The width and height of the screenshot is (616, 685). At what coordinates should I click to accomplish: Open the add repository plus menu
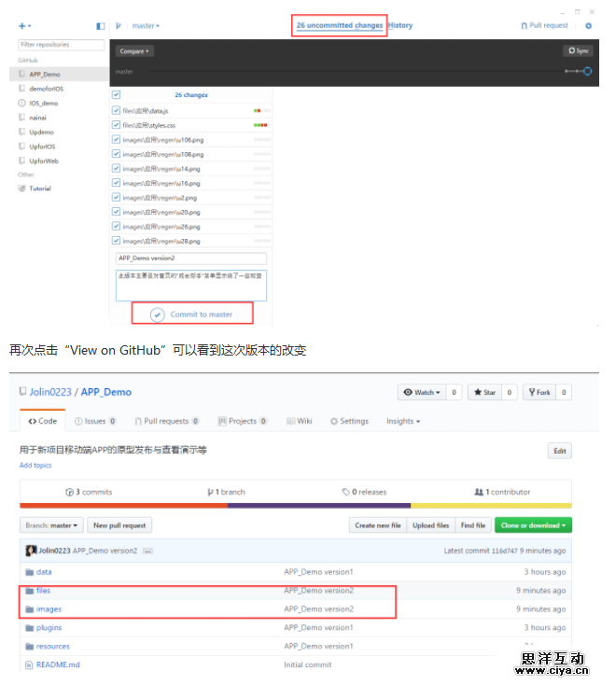click(24, 26)
